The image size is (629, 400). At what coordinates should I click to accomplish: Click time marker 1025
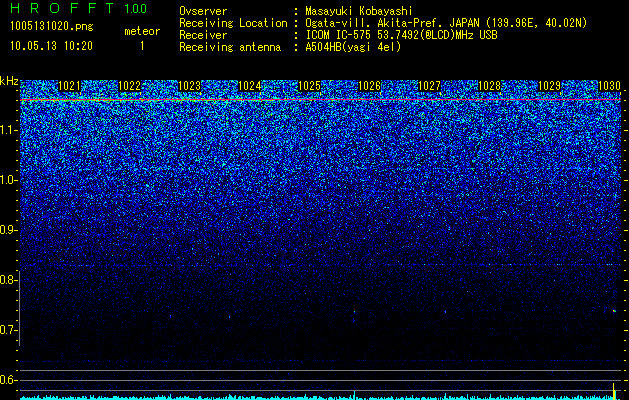click(x=310, y=86)
